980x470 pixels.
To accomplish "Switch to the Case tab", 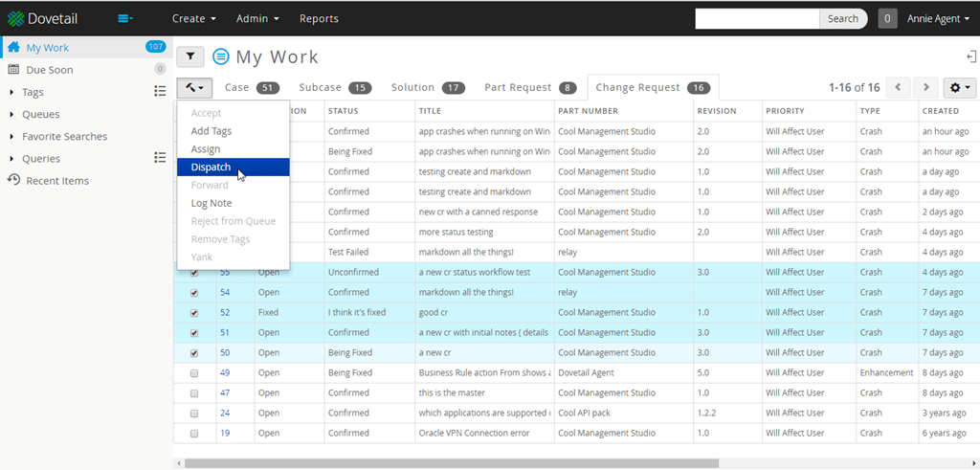I will tap(252, 87).
